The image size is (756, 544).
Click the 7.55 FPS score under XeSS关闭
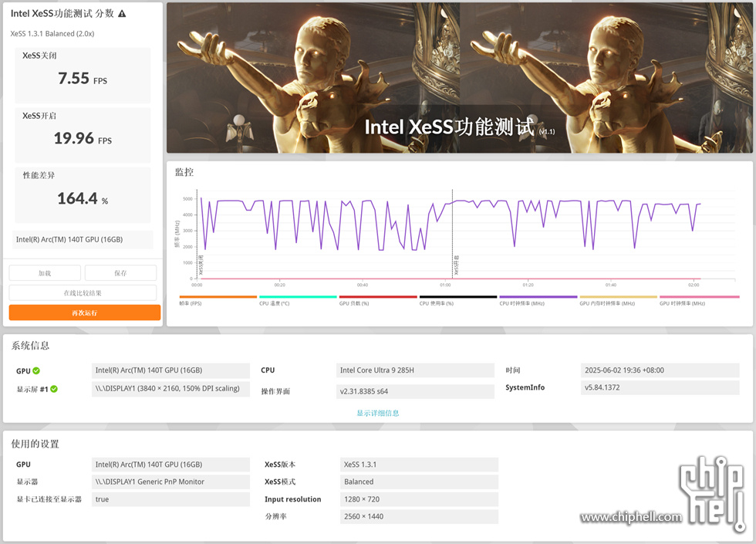coord(83,78)
